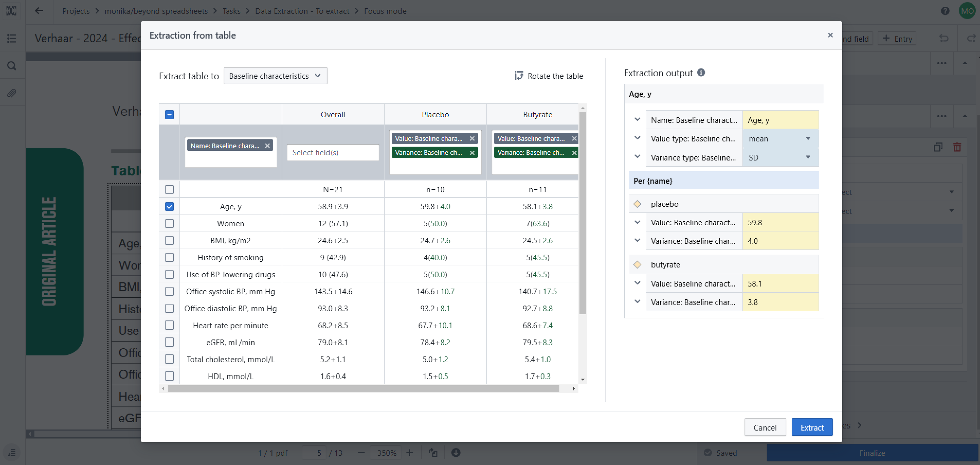The width and height of the screenshot is (980, 465).
Task: Open the Projects breadcrumb
Action: 76,11
